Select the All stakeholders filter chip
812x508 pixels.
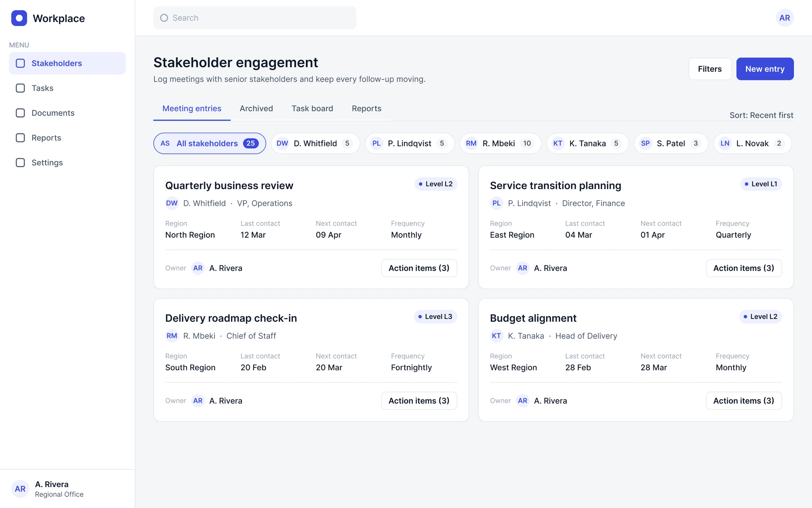point(209,143)
